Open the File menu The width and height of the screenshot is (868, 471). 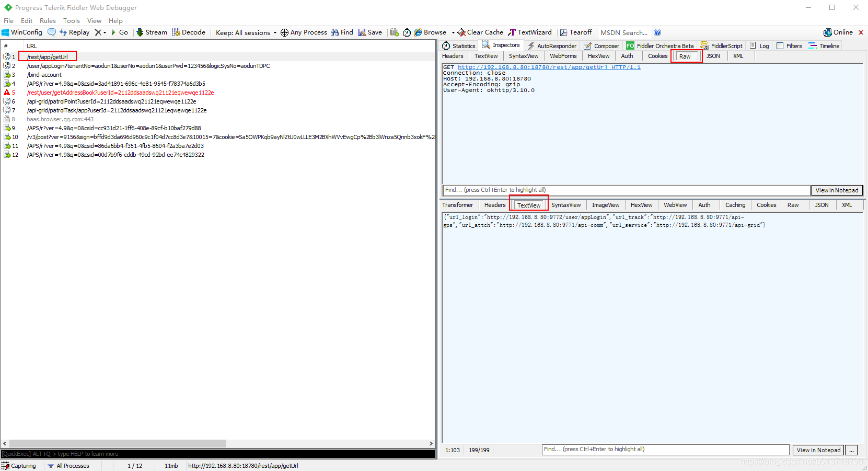[x=9, y=21]
